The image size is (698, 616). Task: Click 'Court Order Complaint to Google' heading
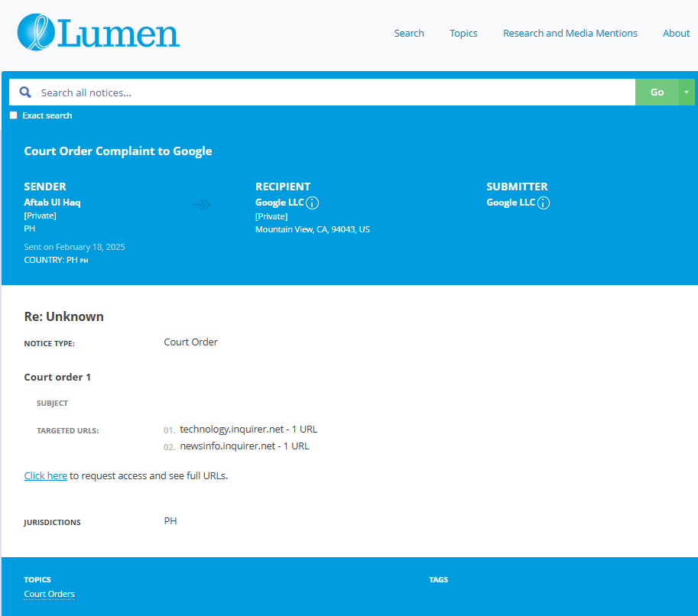click(x=118, y=151)
